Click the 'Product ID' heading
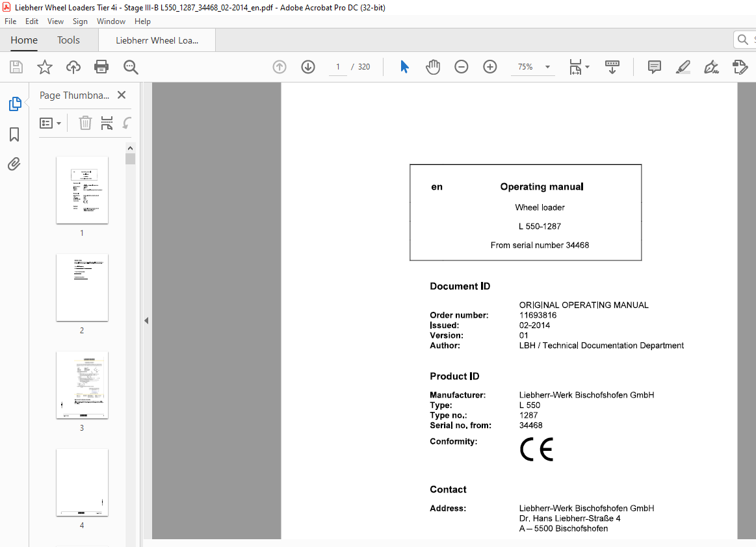This screenshot has width=756, height=547. (x=454, y=376)
